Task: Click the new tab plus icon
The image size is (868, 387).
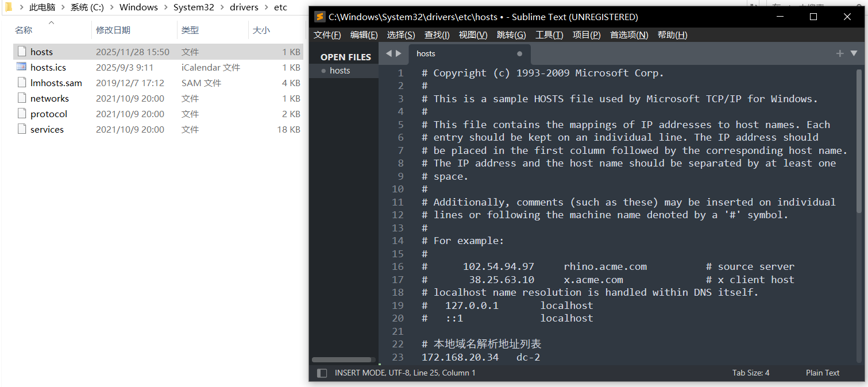Action: coord(840,53)
